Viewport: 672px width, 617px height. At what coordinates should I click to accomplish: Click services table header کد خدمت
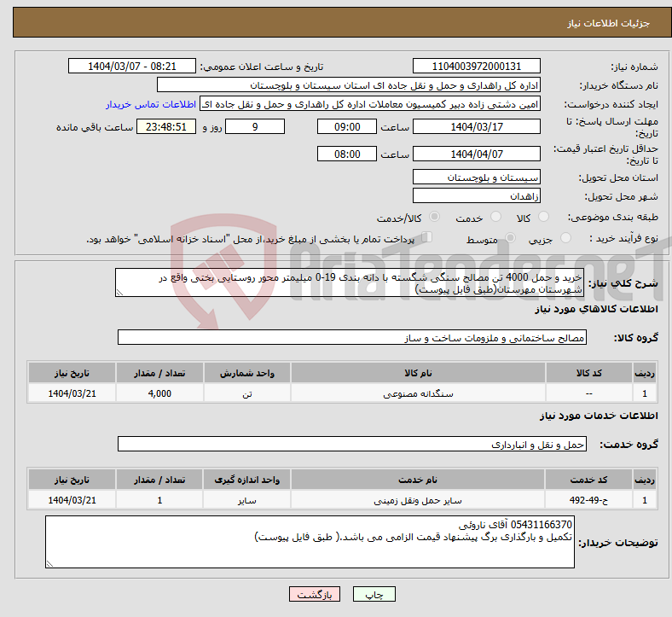click(x=589, y=480)
